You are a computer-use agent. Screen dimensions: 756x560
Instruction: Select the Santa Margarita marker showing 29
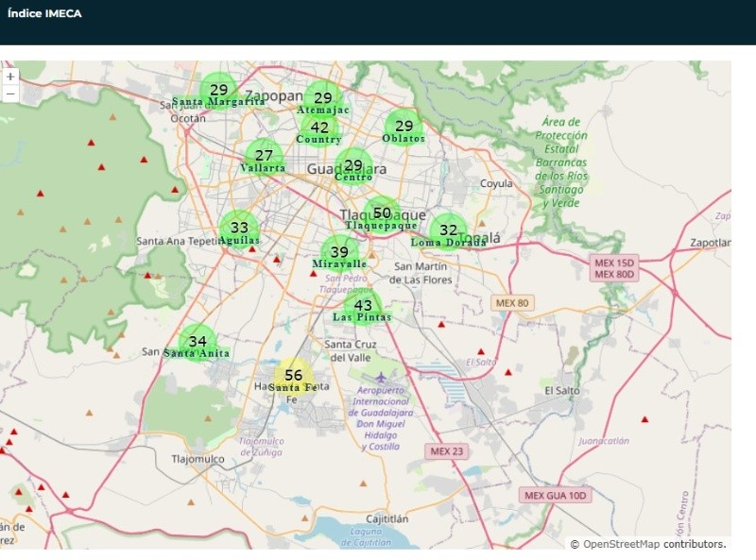tap(219, 91)
